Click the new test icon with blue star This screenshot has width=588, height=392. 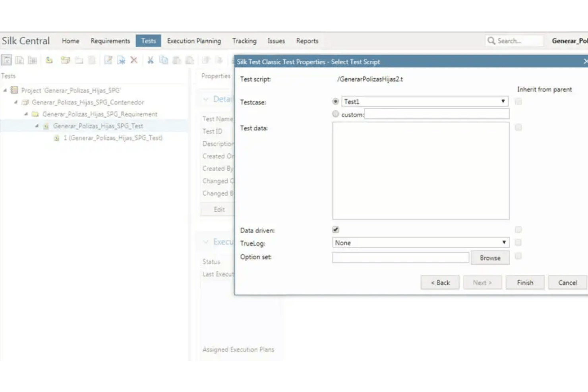tap(121, 60)
